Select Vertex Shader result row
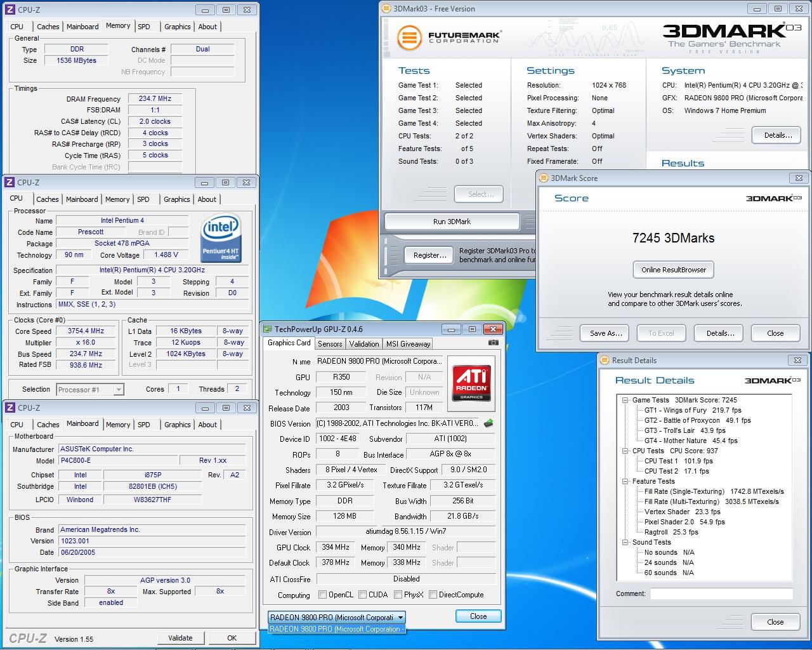This screenshot has width=812, height=650. click(x=682, y=512)
